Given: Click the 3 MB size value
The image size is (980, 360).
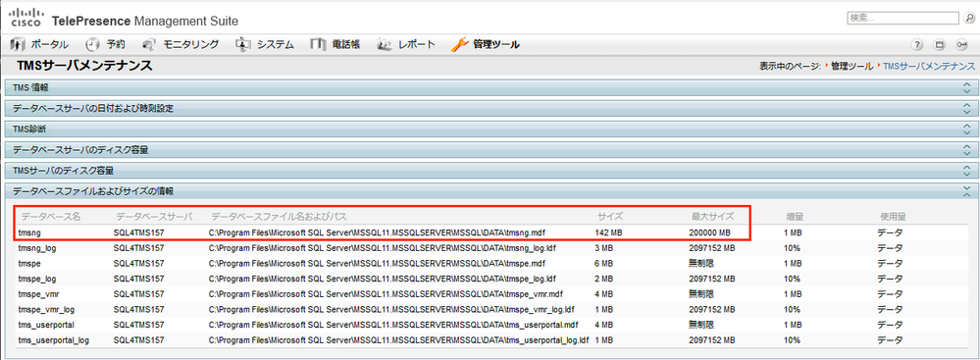Looking at the screenshot, I should pos(604,248).
